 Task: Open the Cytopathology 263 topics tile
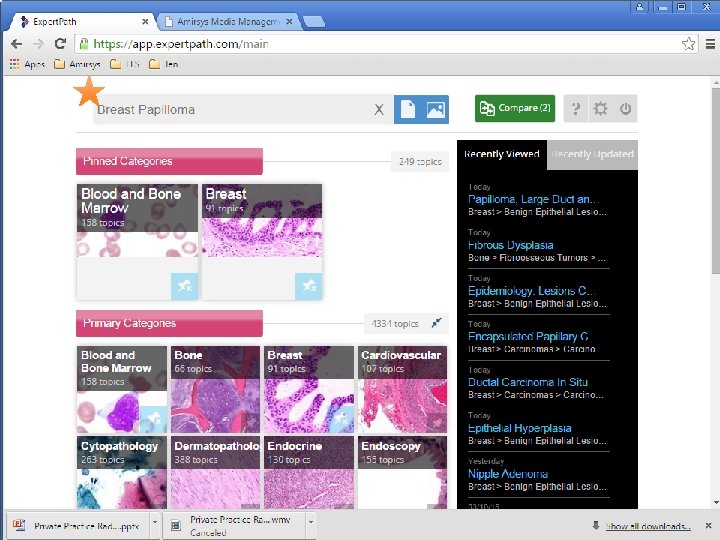coord(122,472)
